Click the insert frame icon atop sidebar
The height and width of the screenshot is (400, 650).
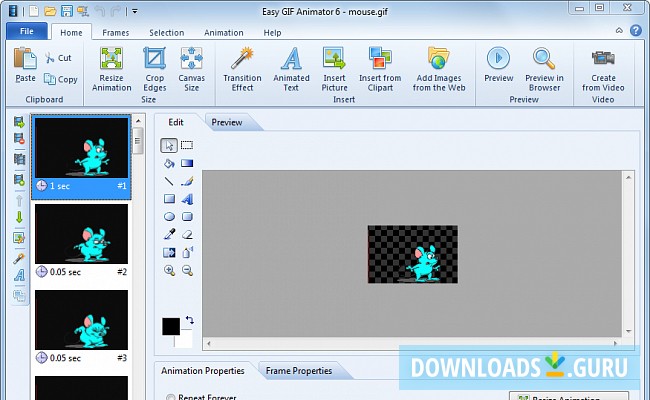point(19,122)
